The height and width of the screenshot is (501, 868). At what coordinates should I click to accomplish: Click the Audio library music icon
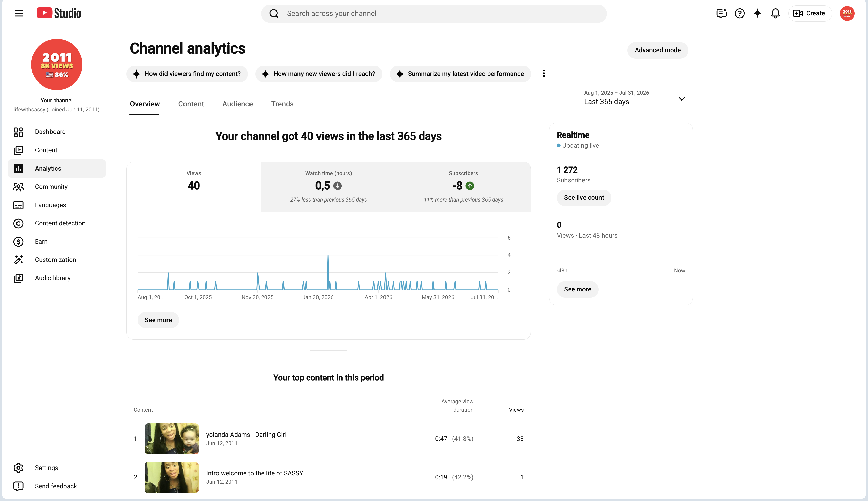(18, 278)
